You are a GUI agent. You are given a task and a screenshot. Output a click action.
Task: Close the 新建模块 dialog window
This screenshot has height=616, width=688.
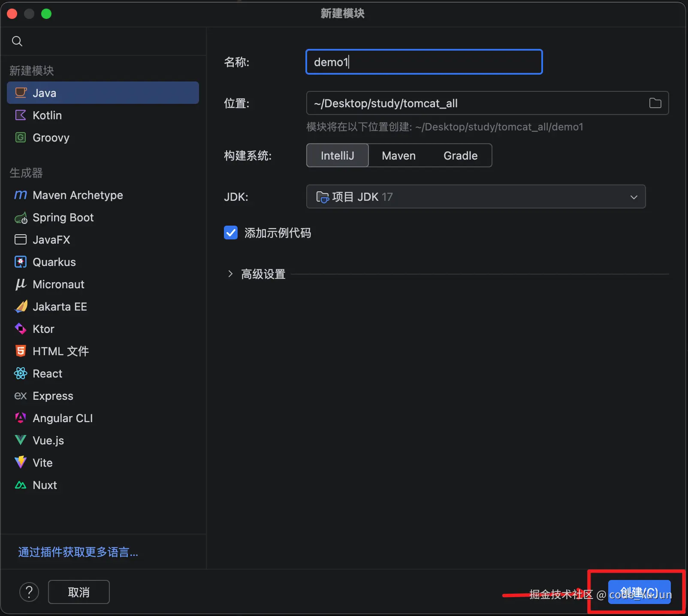[x=12, y=14]
